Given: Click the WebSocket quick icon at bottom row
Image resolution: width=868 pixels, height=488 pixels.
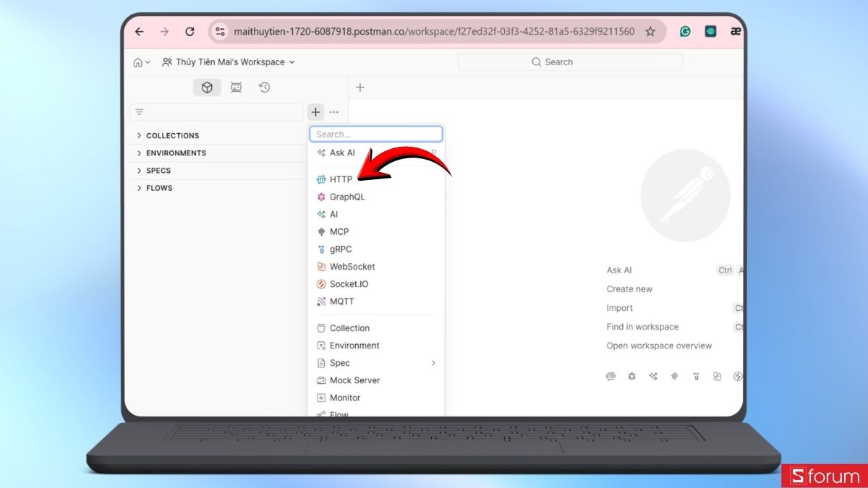Looking at the screenshot, I should click(x=717, y=377).
